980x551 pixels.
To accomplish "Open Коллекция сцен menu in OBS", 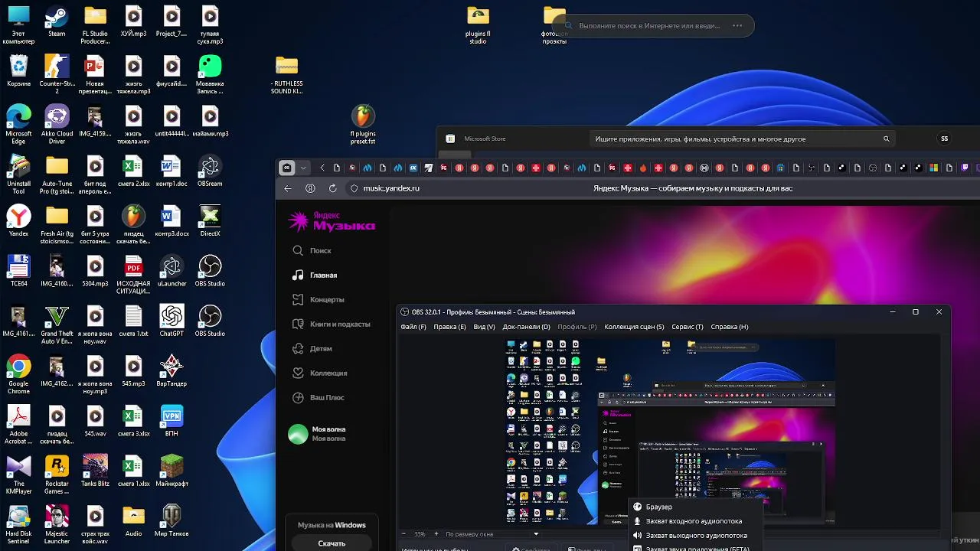I will pyautogui.click(x=634, y=327).
